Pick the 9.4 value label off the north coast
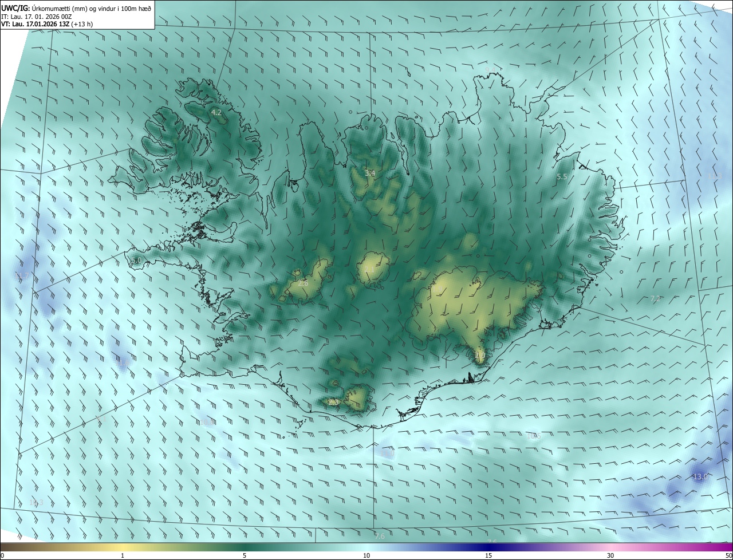 (490, 70)
